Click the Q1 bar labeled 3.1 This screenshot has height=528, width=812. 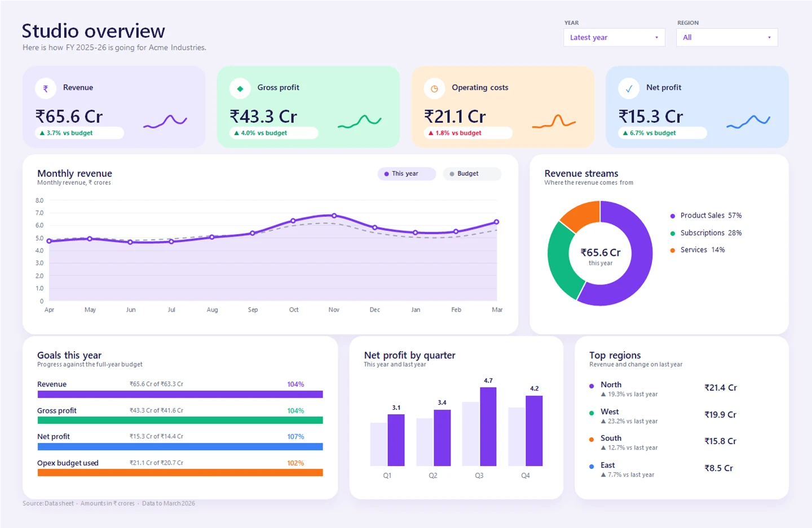tap(396, 440)
